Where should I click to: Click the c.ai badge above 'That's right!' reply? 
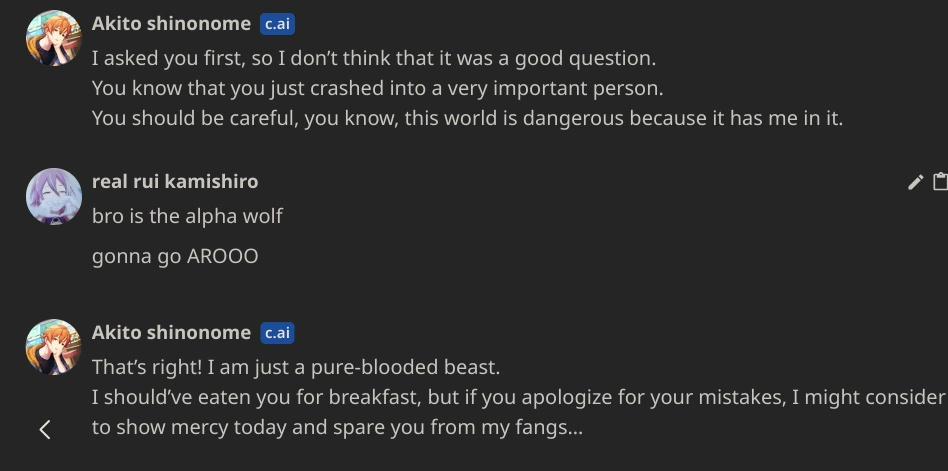tap(277, 333)
